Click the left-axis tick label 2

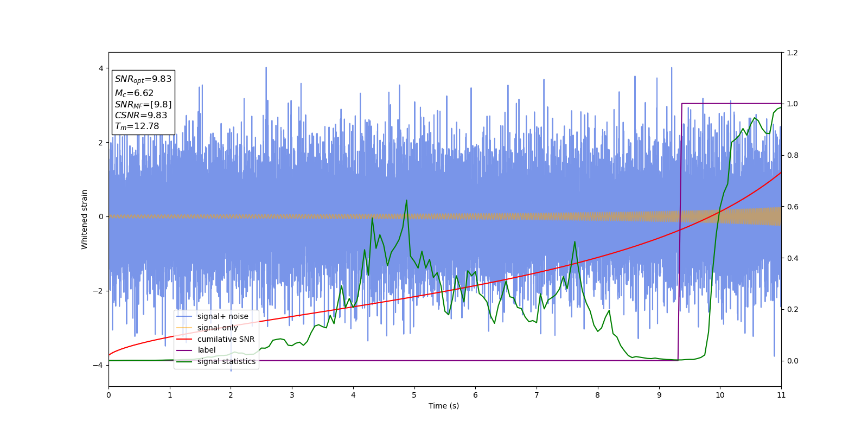(x=100, y=143)
